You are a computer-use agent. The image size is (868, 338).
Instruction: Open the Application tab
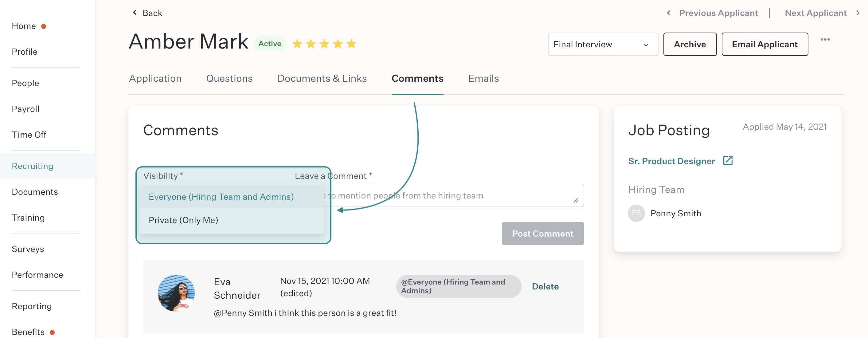pyautogui.click(x=155, y=79)
